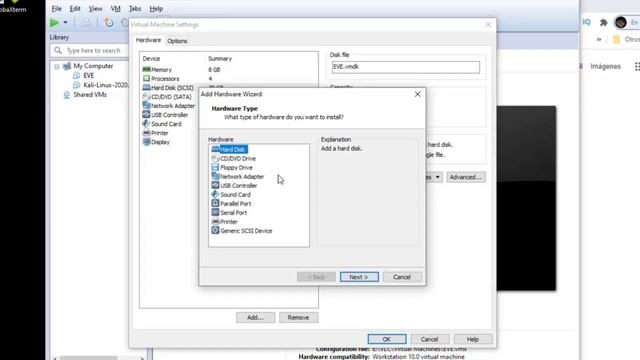Click the Advanced... button

466,177
